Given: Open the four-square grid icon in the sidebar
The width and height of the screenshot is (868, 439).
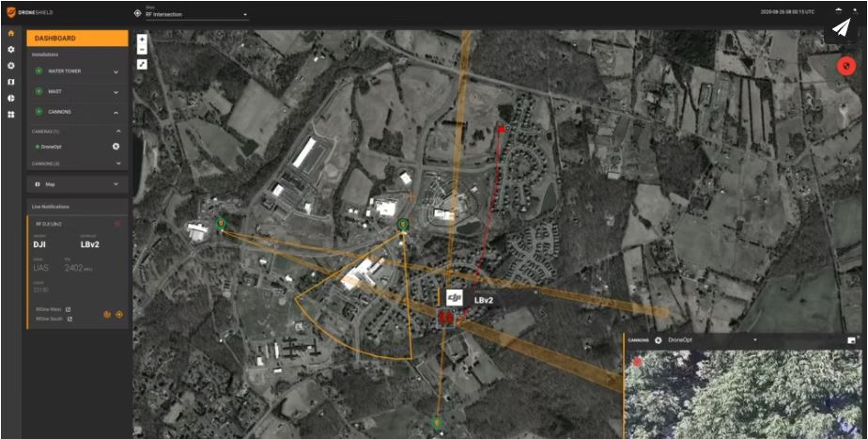Looking at the screenshot, I should coord(10,115).
